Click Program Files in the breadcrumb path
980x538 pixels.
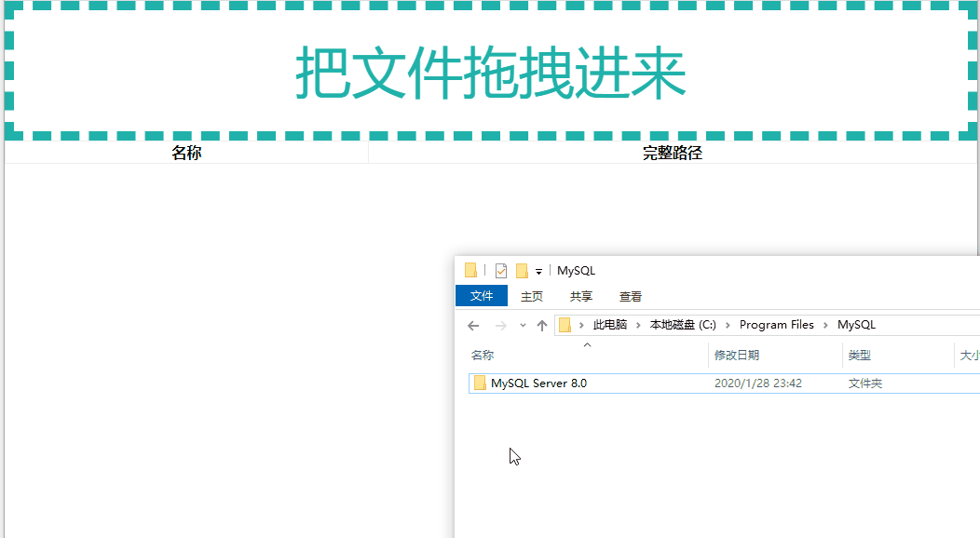(776, 325)
